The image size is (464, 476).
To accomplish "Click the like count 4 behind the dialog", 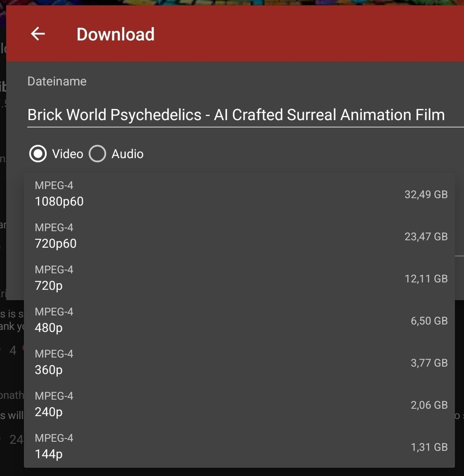I will [x=13, y=350].
